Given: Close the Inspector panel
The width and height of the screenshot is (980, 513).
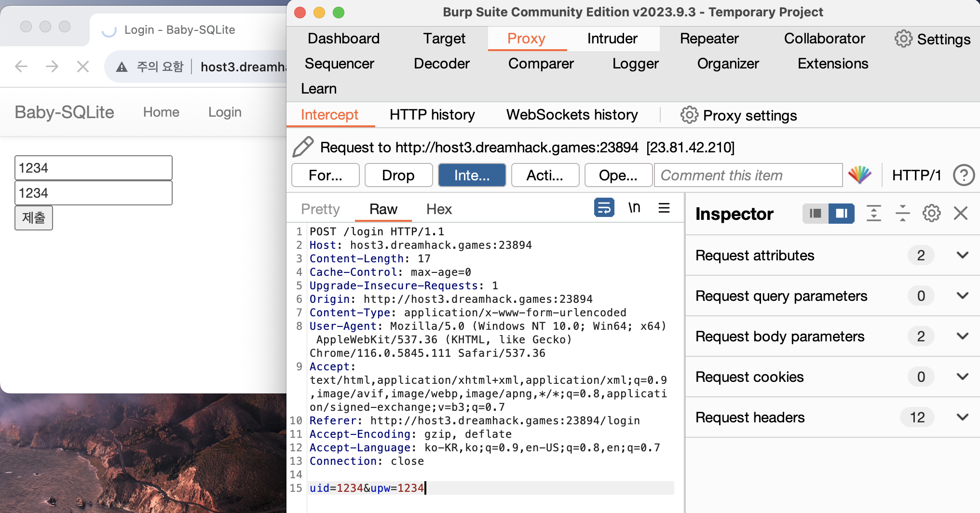Looking at the screenshot, I should pyautogui.click(x=961, y=213).
